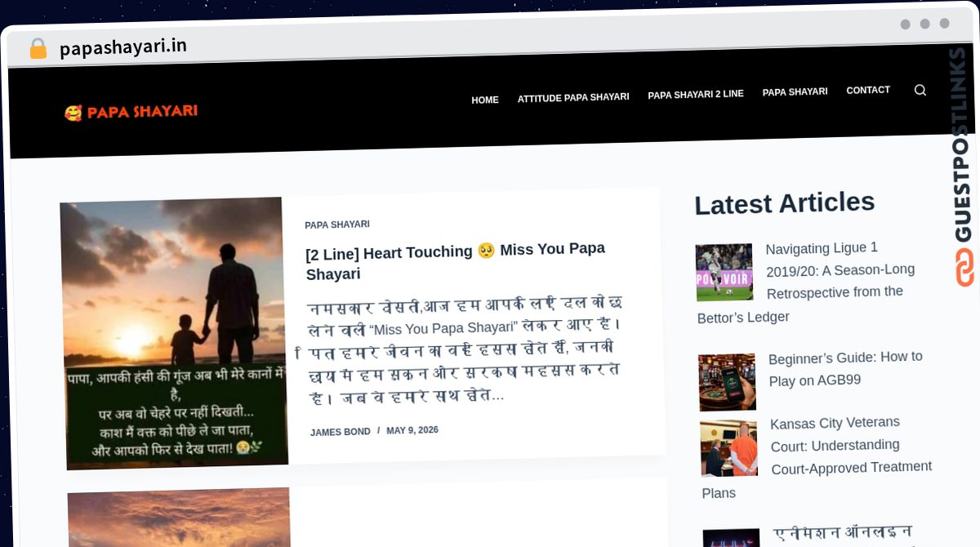Open the search magnifier icon in header

click(x=920, y=91)
